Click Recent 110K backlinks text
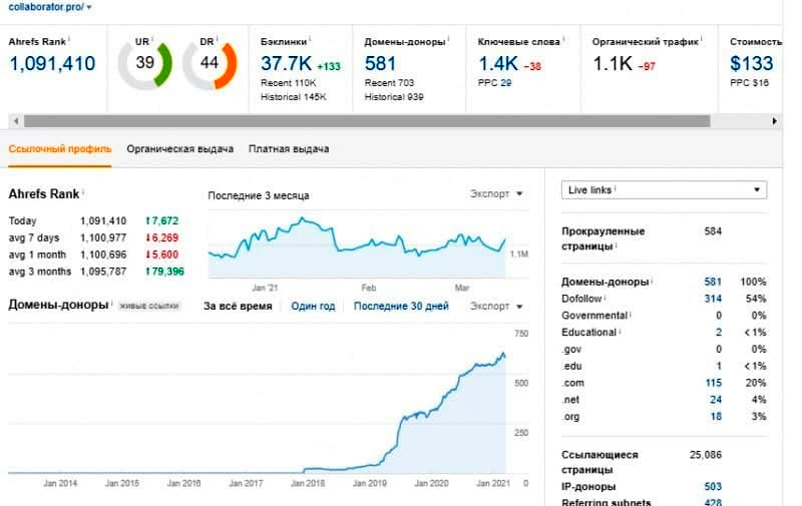The width and height of the screenshot is (802, 506). [288, 83]
